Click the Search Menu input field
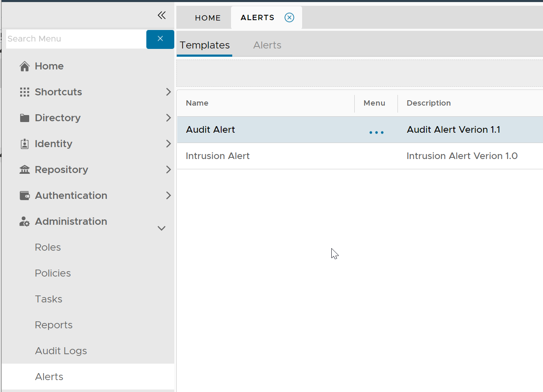 click(x=76, y=39)
